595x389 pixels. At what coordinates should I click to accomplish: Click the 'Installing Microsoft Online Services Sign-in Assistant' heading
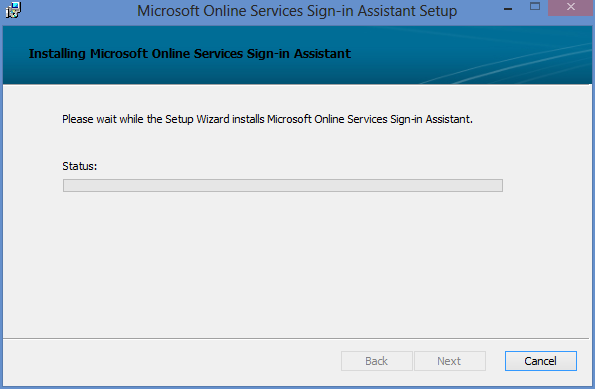(x=190, y=54)
